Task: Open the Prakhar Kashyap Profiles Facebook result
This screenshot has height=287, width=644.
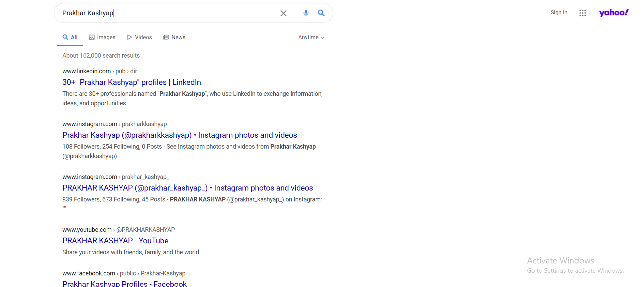Action: (124, 284)
